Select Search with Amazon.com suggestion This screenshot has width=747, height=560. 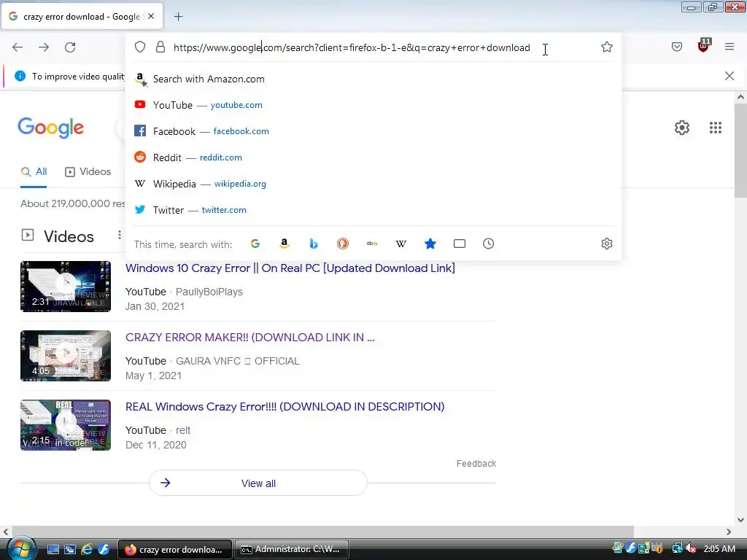[374, 79]
